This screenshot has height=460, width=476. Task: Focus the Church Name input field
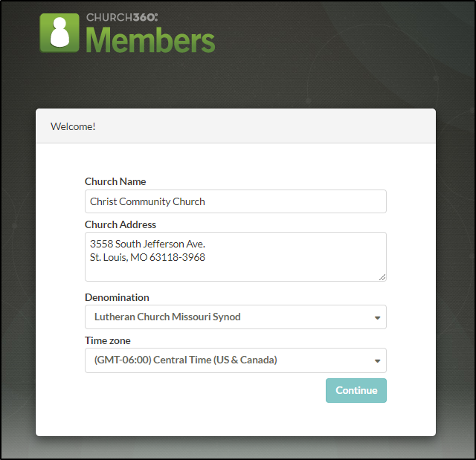click(235, 201)
